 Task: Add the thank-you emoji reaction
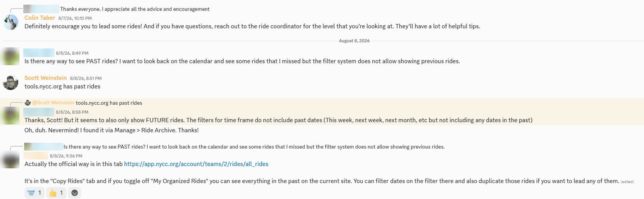(x=34, y=193)
